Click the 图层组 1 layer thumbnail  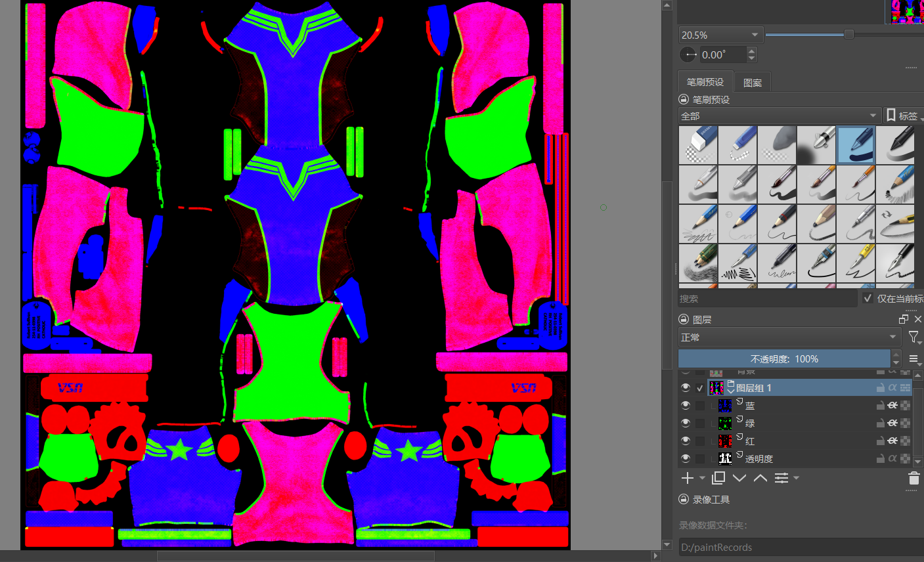click(716, 388)
